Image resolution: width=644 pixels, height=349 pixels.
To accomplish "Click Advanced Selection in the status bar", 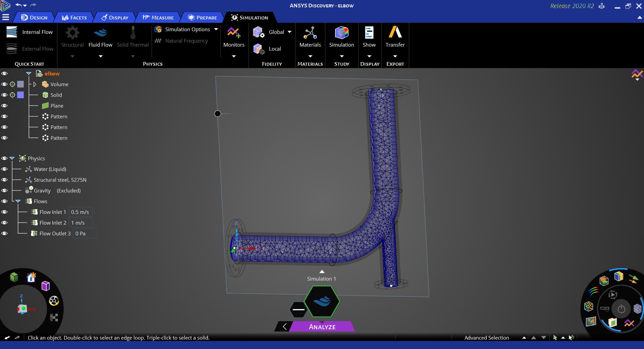I will click(486, 338).
